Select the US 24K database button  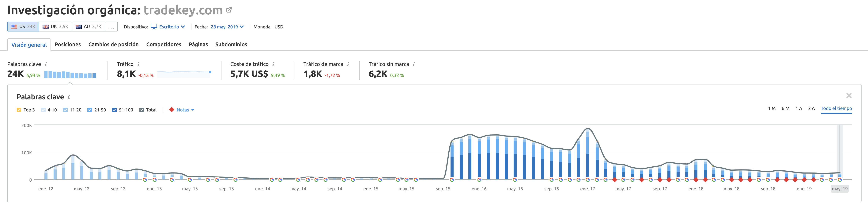click(23, 27)
